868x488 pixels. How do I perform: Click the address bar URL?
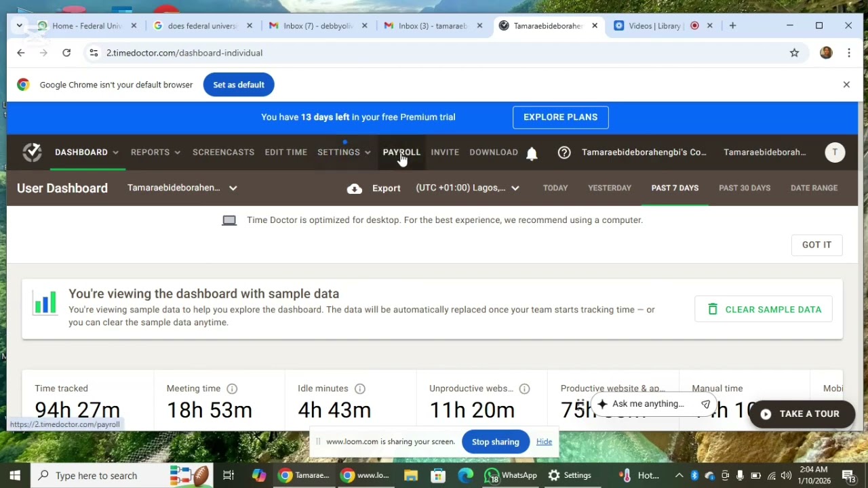tap(184, 53)
